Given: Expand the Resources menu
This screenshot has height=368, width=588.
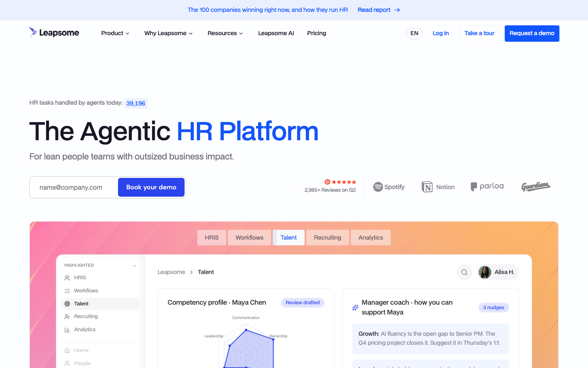Looking at the screenshot, I should point(225,33).
